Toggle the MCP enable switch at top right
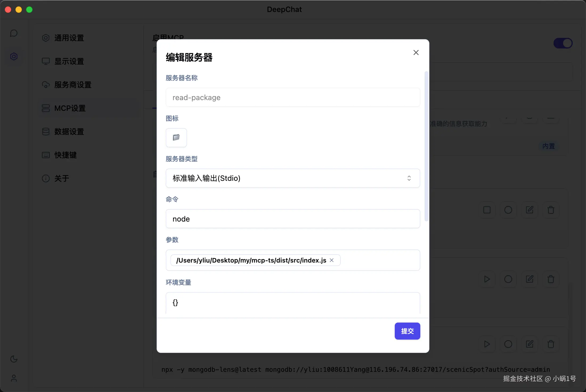Screen dimensions: 586x392 563,43
